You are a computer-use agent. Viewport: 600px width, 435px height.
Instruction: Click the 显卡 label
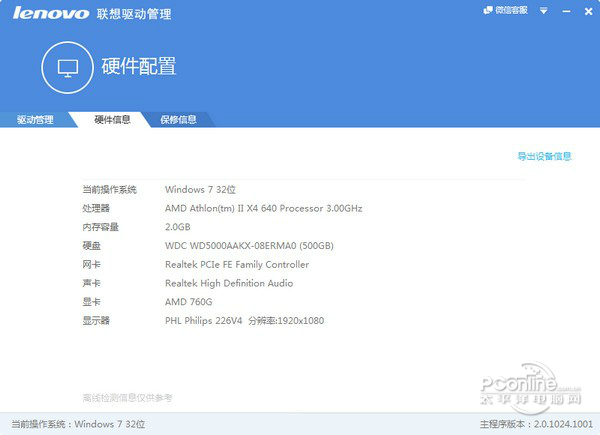[x=91, y=302]
